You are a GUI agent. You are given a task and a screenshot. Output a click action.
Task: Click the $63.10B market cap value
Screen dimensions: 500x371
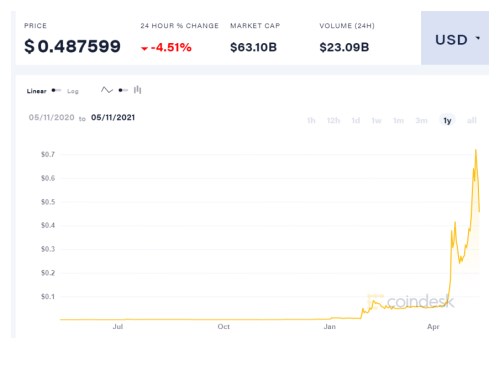pyautogui.click(x=253, y=47)
